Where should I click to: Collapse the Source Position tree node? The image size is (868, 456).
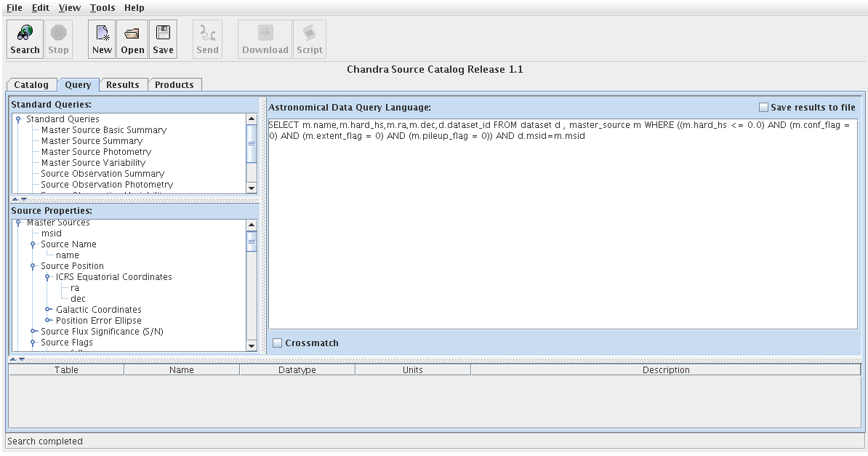click(x=33, y=266)
